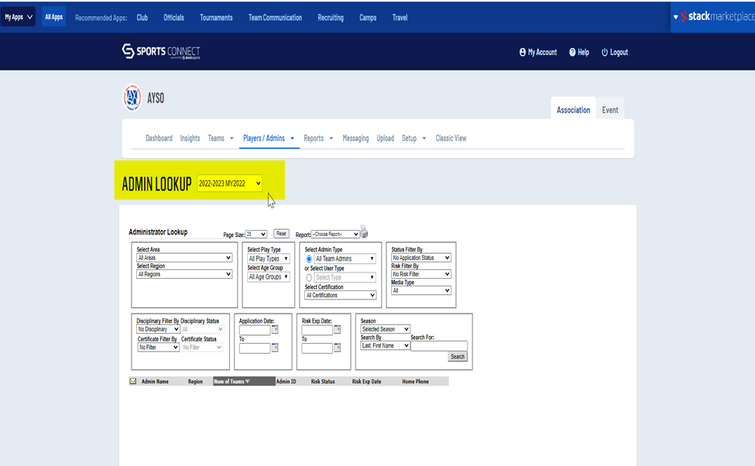
Task: Open the Players / Admins menu
Action: (268, 138)
